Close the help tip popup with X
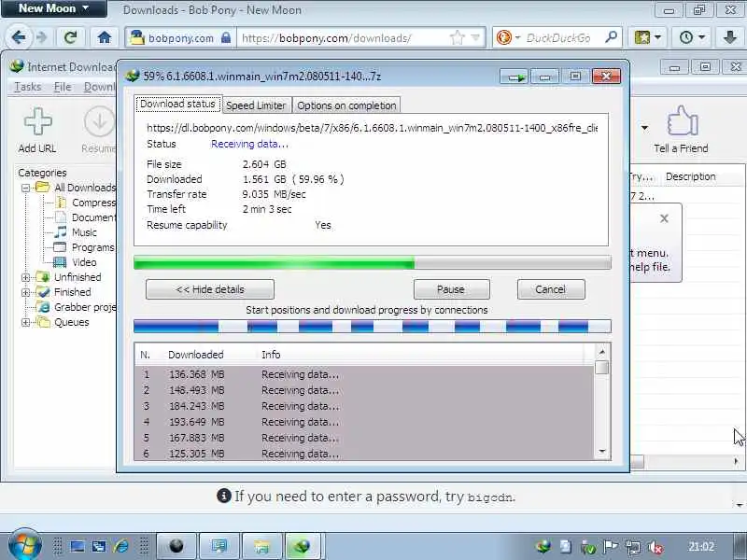747x560 pixels. pos(664,218)
